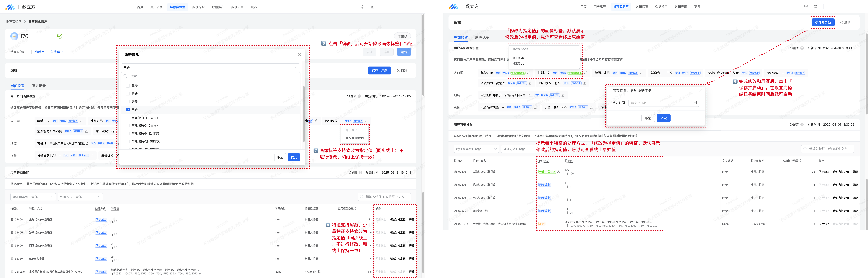Click the pencil icon beside 学历：本科
Image resolution: width=868 pixels, height=278 pixels.
coord(641,73)
